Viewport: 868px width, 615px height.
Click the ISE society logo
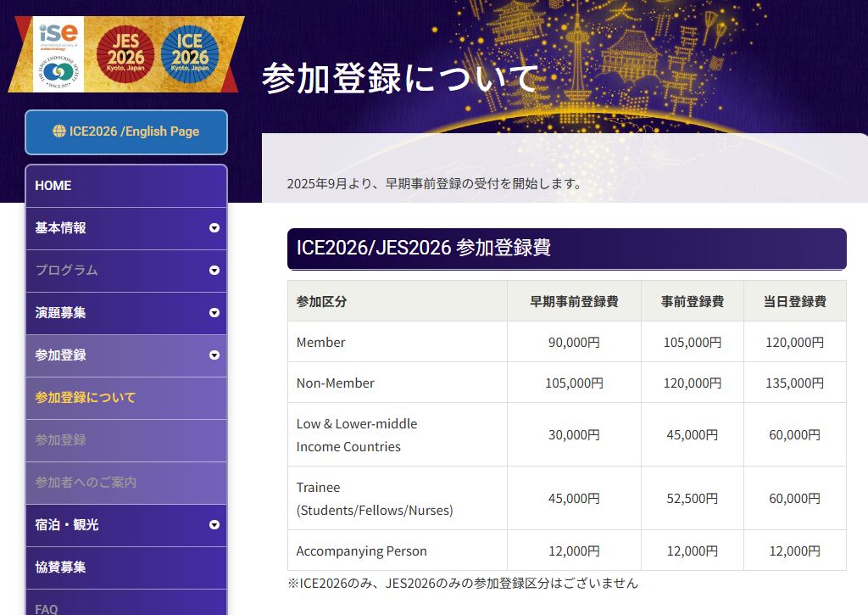[x=58, y=36]
